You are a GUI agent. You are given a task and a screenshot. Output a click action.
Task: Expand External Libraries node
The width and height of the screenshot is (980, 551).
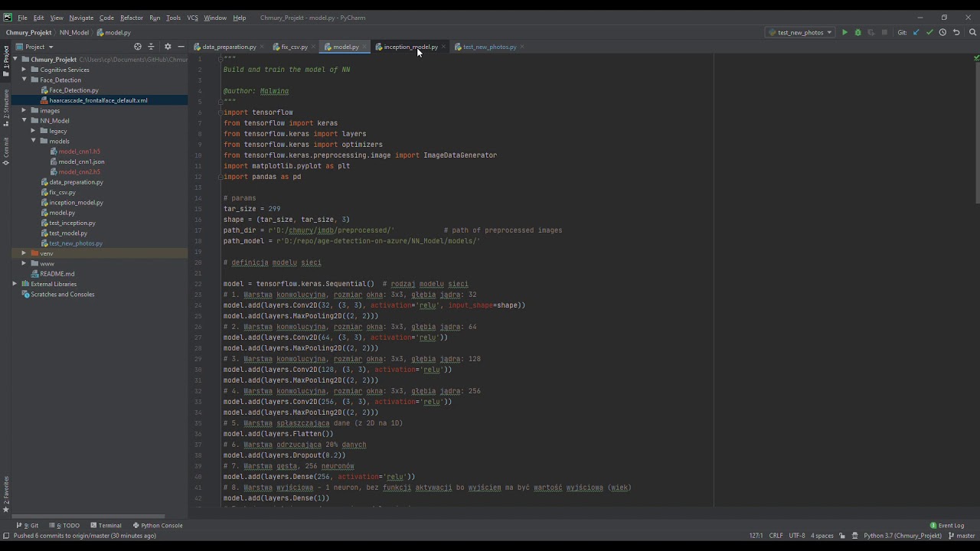[15, 284]
